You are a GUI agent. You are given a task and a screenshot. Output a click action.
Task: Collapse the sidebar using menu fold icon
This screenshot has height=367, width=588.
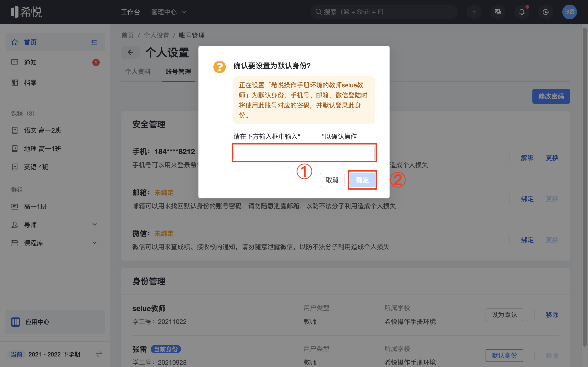coord(94,42)
